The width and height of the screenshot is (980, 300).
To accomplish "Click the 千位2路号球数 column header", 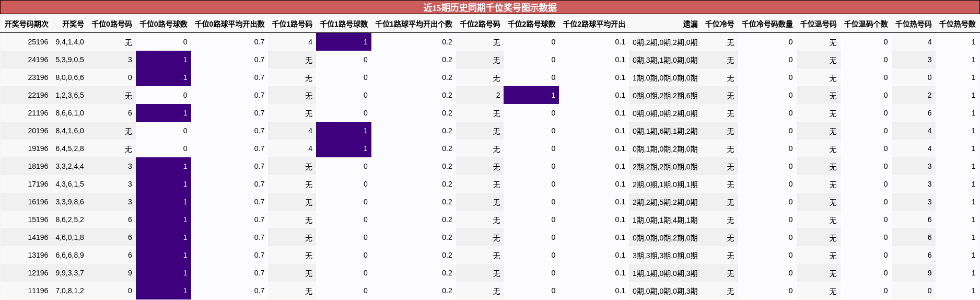I will point(531,24).
